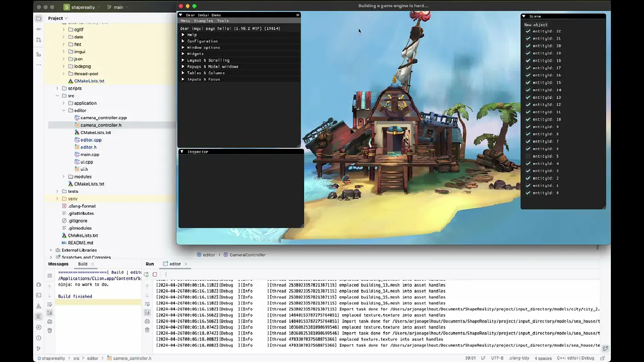Collapse the Inspector window
Viewport: 644px width, 362px height.
182,152
